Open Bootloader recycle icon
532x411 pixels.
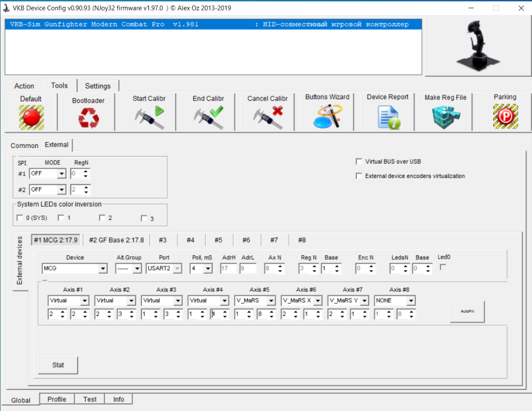[89, 118]
